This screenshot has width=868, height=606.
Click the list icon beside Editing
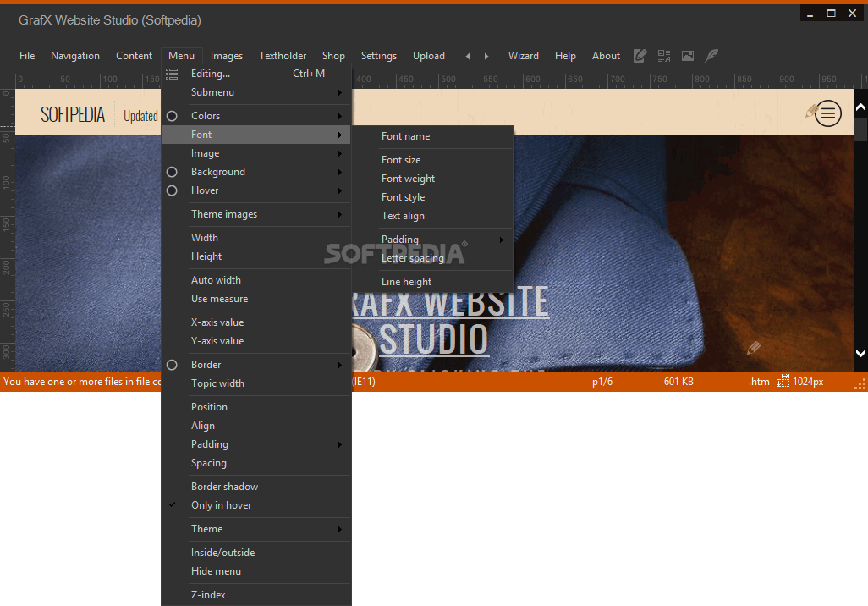172,73
